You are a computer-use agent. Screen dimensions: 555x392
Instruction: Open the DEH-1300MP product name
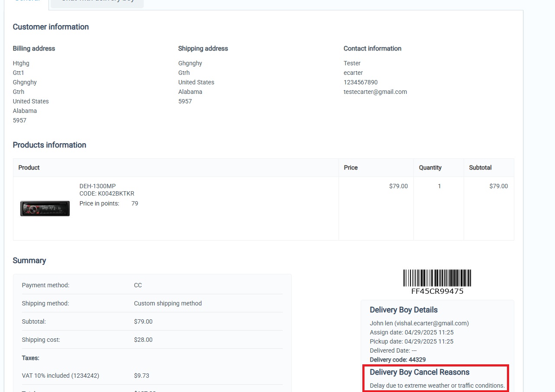click(97, 186)
